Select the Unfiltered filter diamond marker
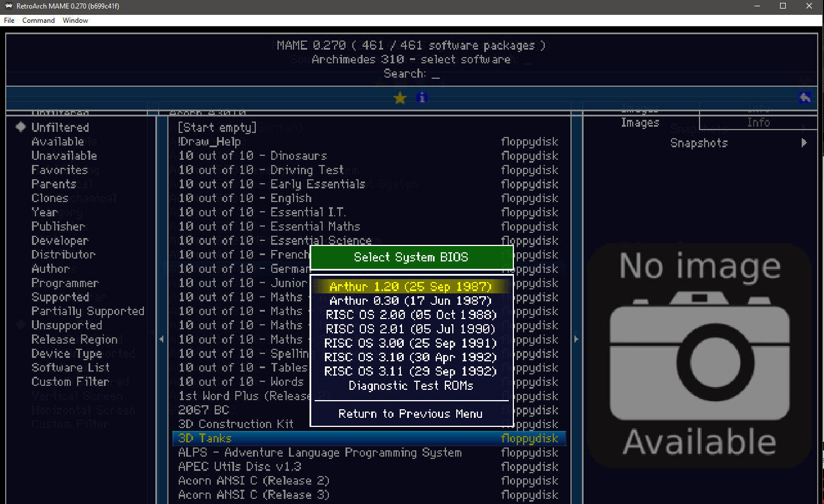Screen dimensions: 824x504 21,127
